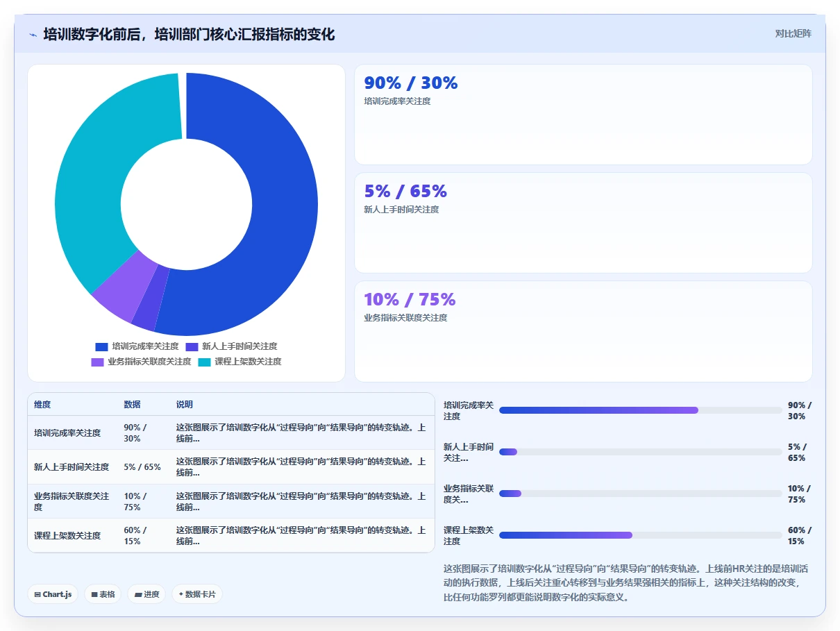Toggle 新人上手时间关注度 legend color box
Screen dimensions: 840x631
[192, 346]
